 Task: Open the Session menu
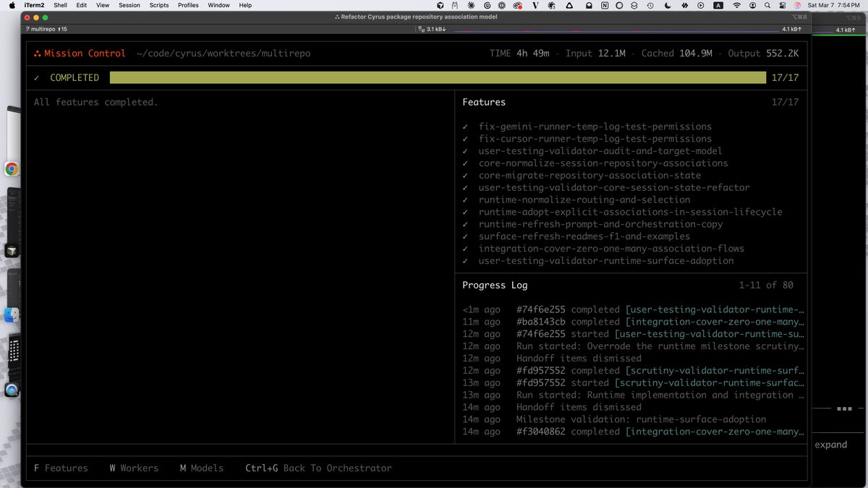[x=129, y=5]
